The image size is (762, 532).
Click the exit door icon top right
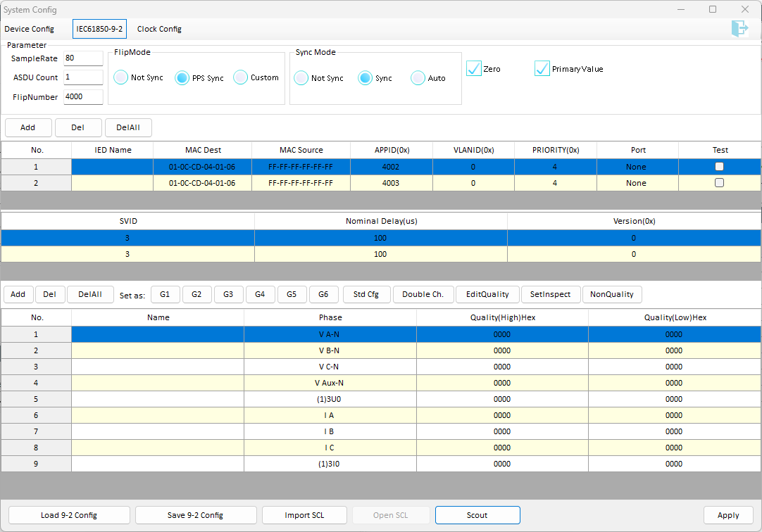click(739, 29)
